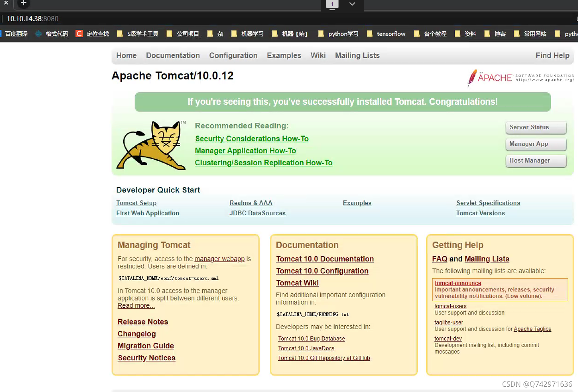The height and width of the screenshot is (392, 578).
Task: Open the taglibs-user mailing list link
Action: pyautogui.click(x=448, y=322)
